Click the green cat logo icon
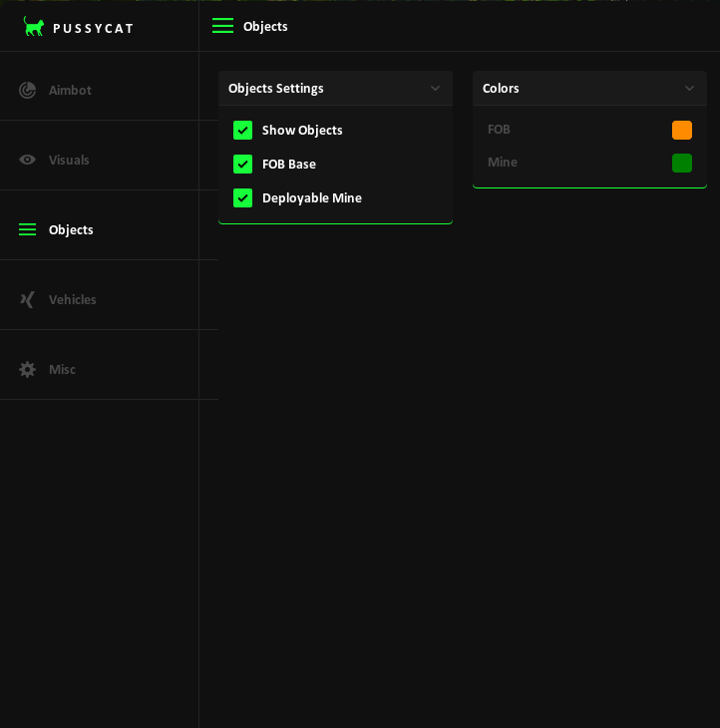 click(34, 27)
